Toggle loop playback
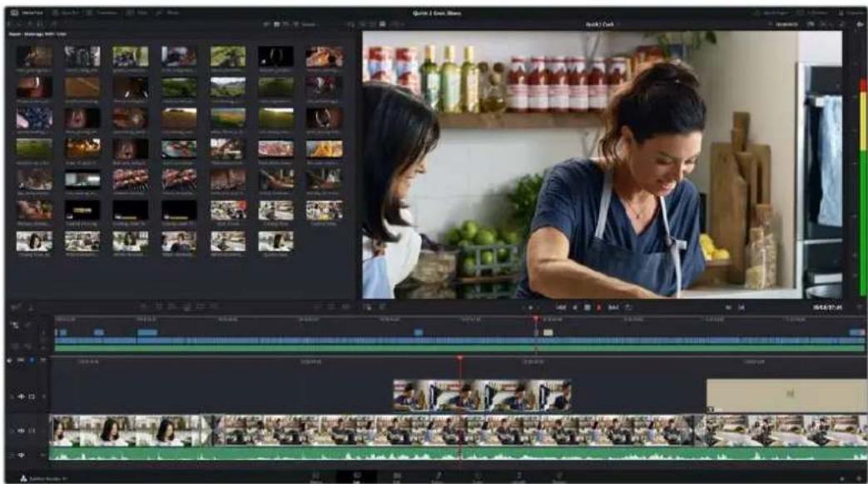Image resolution: width=868 pixels, height=484 pixels. [x=628, y=307]
